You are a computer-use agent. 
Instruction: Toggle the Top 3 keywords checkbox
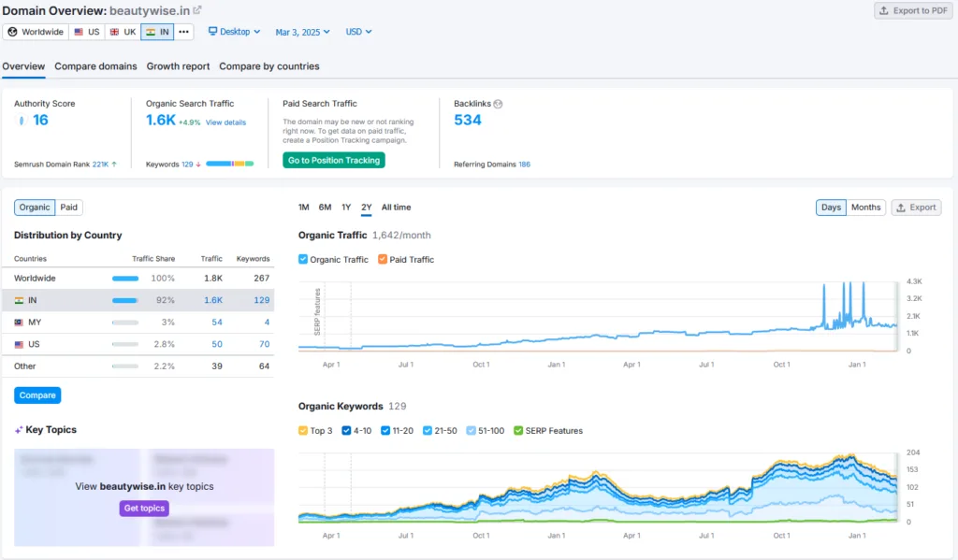(303, 431)
